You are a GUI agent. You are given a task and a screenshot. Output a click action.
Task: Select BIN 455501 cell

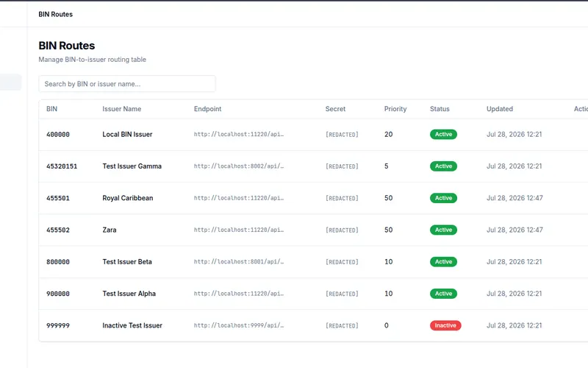(58, 198)
